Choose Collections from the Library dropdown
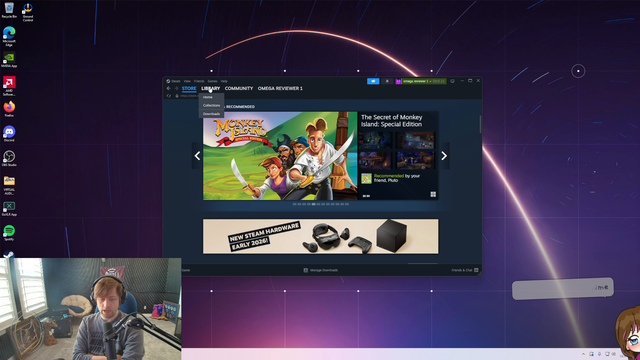 [211, 105]
